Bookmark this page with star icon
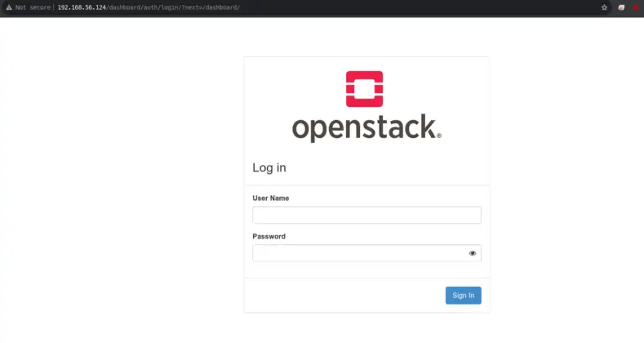The image size is (644, 343). (604, 7)
